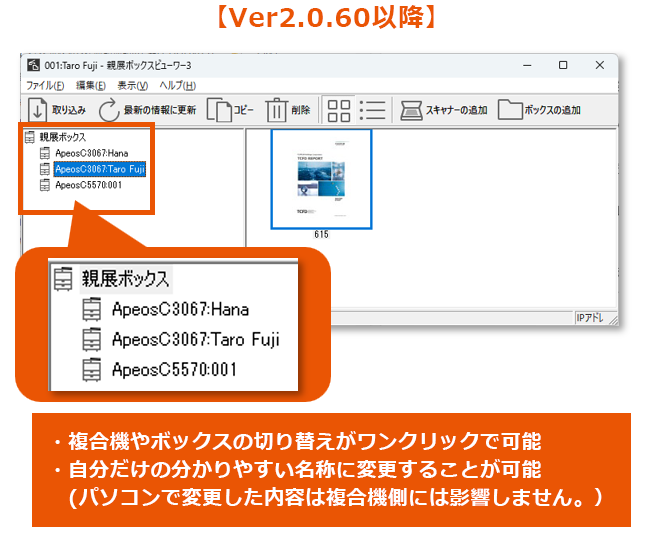Open the ファイル(F) menu
Screen dimensions: 652x543
(45, 86)
